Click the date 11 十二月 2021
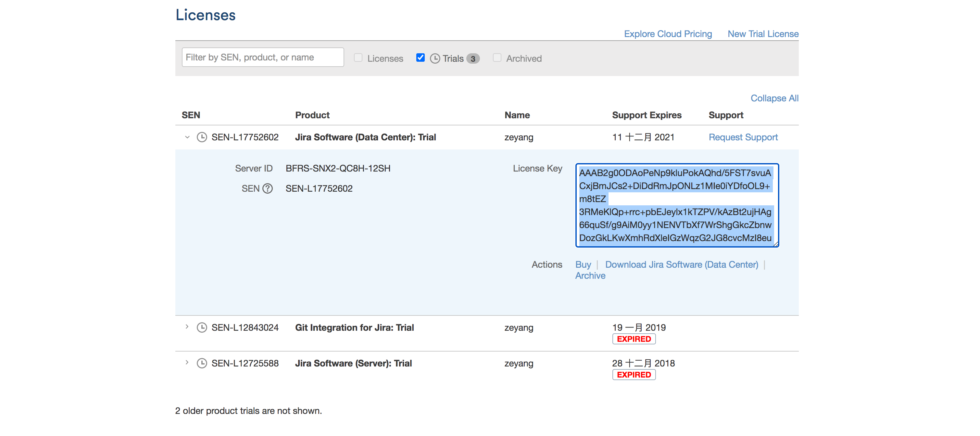980x436 pixels. [643, 137]
